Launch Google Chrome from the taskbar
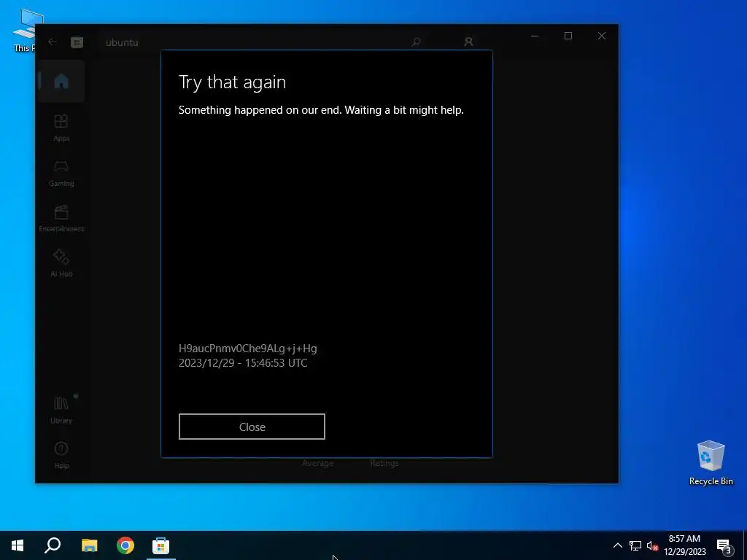Image resolution: width=747 pixels, height=560 pixels. tap(125, 545)
